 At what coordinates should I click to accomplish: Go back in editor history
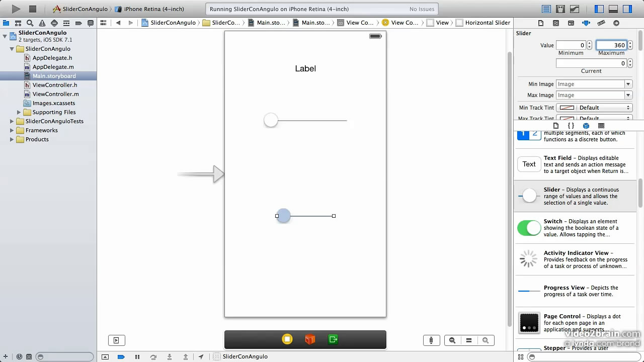click(118, 23)
